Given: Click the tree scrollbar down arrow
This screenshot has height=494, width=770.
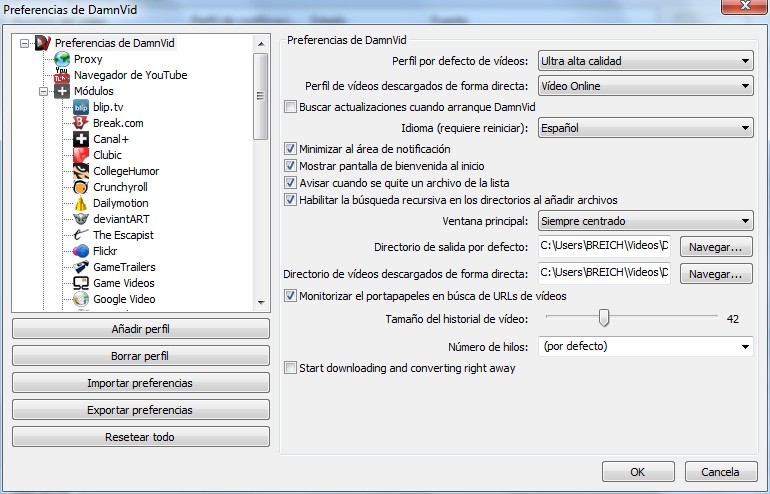Looking at the screenshot, I should click(x=261, y=303).
